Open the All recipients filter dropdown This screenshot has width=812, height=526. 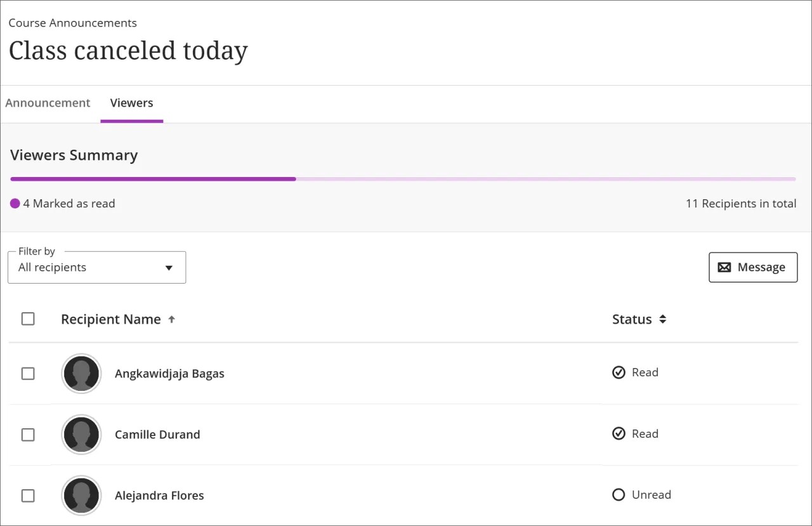(x=96, y=267)
